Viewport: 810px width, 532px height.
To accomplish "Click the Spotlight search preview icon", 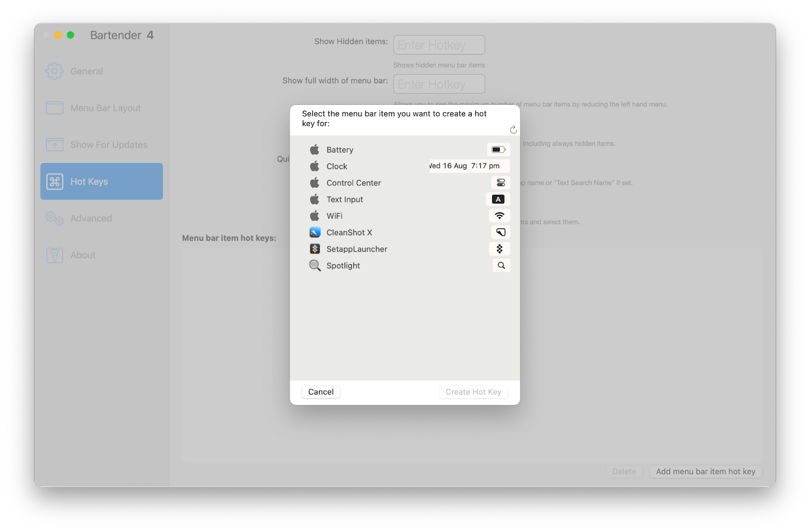I will pyautogui.click(x=501, y=265).
